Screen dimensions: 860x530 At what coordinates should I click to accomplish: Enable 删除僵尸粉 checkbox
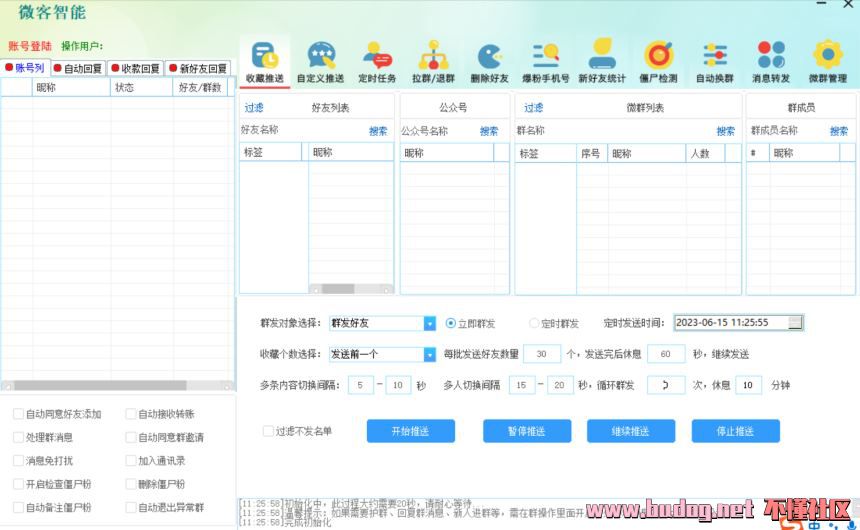click(131, 484)
